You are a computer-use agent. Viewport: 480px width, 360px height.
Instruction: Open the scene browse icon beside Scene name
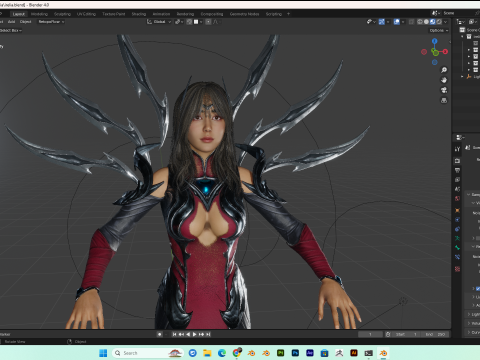436,13
